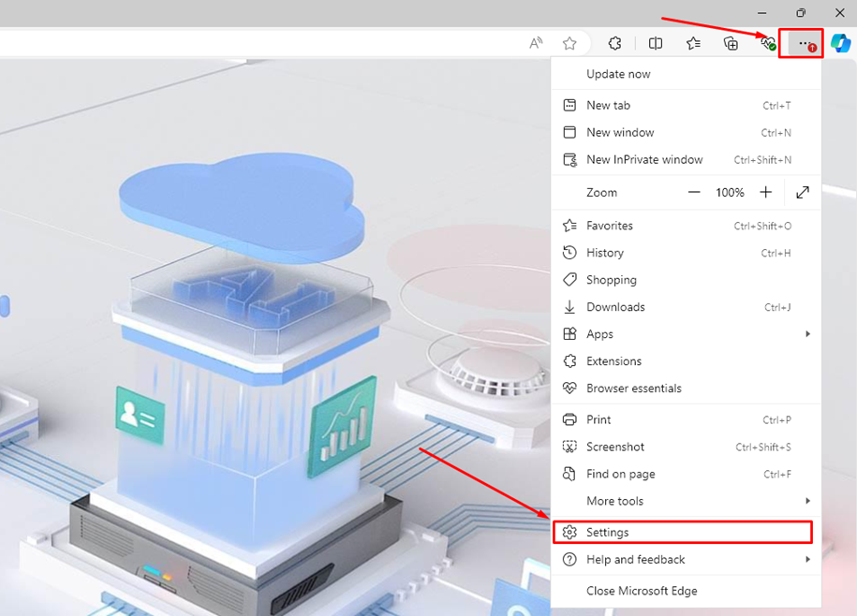Select the Shopping label
This screenshot has width=857, height=616.
click(611, 280)
